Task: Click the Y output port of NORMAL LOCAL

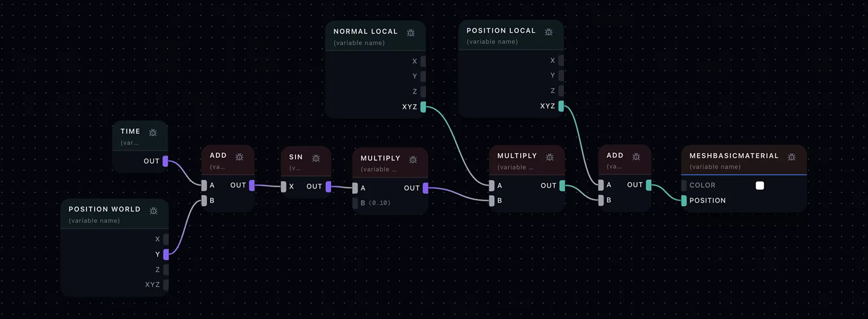Action: (x=423, y=77)
